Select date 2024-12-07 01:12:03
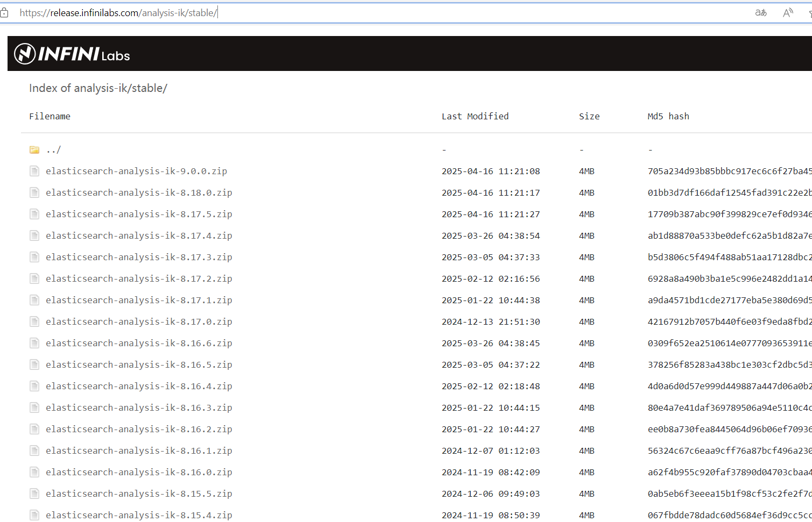This screenshot has width=812, height=522. (x=491, y=451)
